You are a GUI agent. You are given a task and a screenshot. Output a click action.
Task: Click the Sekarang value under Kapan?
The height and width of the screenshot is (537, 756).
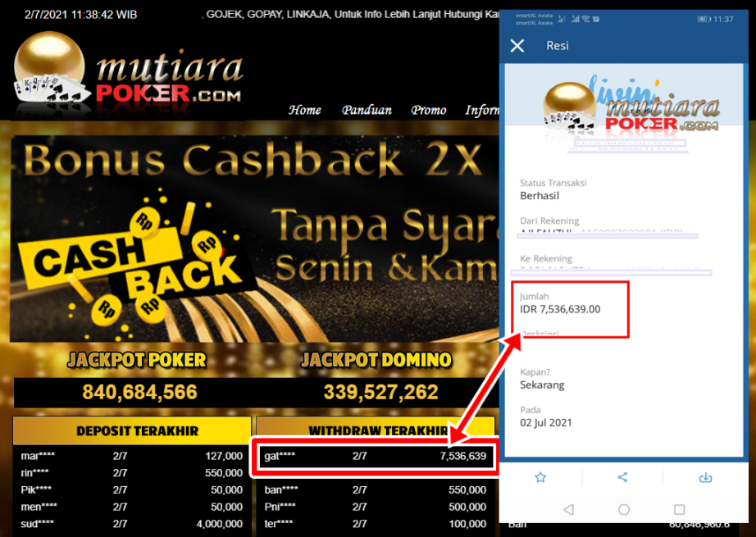point(543,385)
